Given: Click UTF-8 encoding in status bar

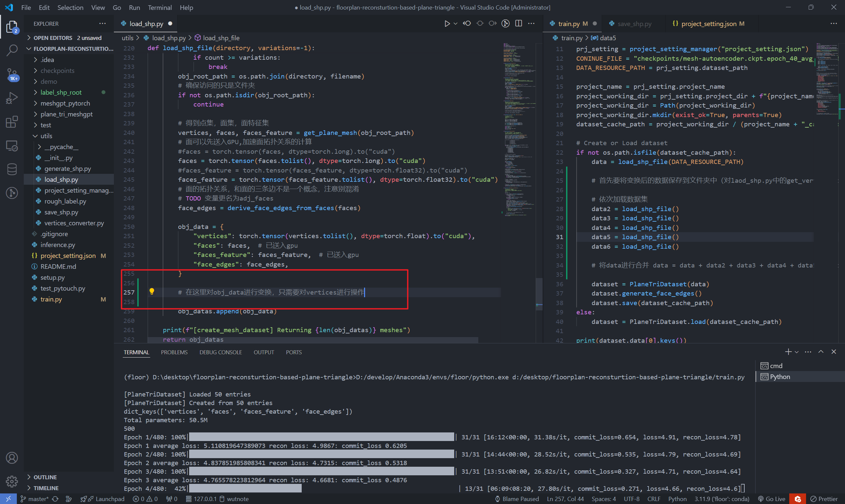Looking at the screenshot, I should click(x=632, y=499).
